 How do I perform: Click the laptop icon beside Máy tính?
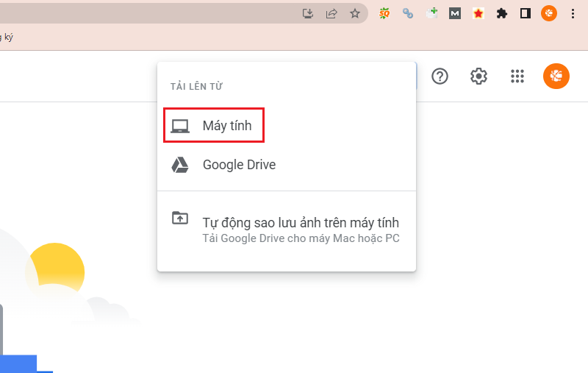pyautogui.click(x=180, y=126)
